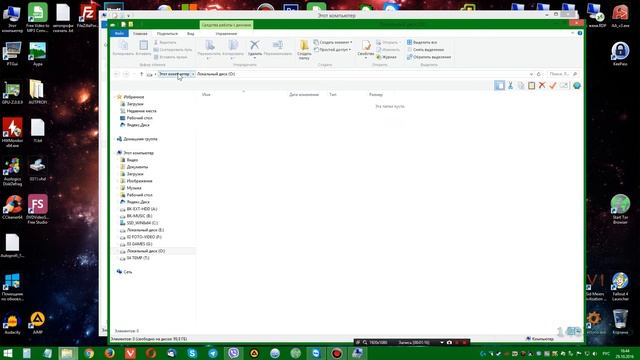Toggle the pane icon in right toolbar
The image size is (640, 360).
499,85
